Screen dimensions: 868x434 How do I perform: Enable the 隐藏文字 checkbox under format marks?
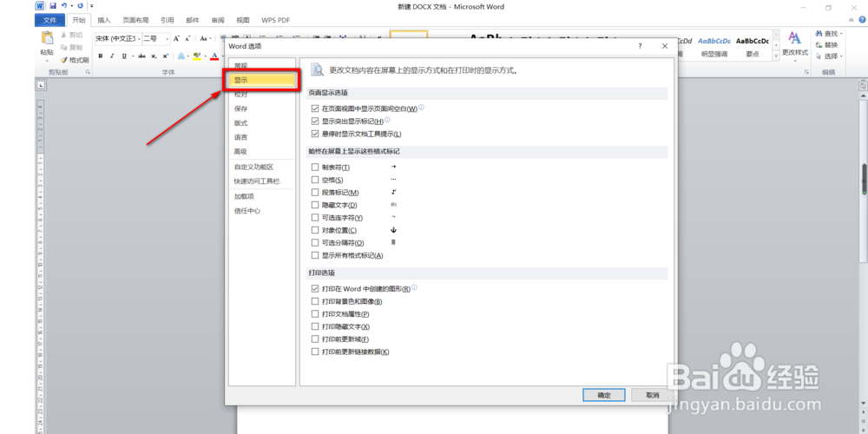[315, 206]
